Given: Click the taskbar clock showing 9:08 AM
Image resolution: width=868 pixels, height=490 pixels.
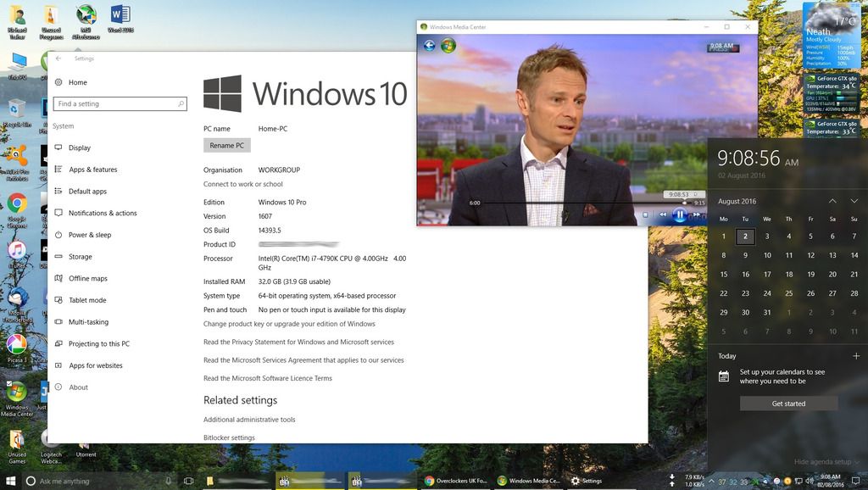Looking at the screenshot, I should click(830, 481).
